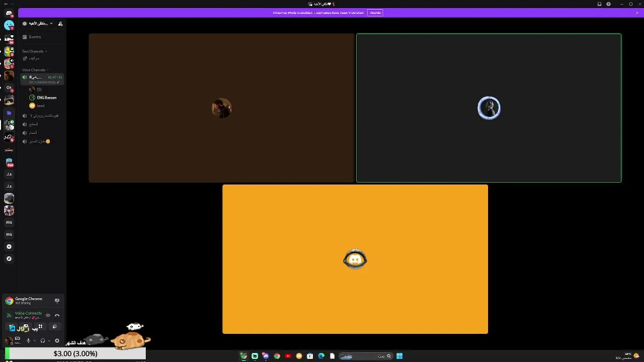Screen dimensions: 644x362
Task: Click the orange video tile with Discord avatar
Action: click(355, 259)
